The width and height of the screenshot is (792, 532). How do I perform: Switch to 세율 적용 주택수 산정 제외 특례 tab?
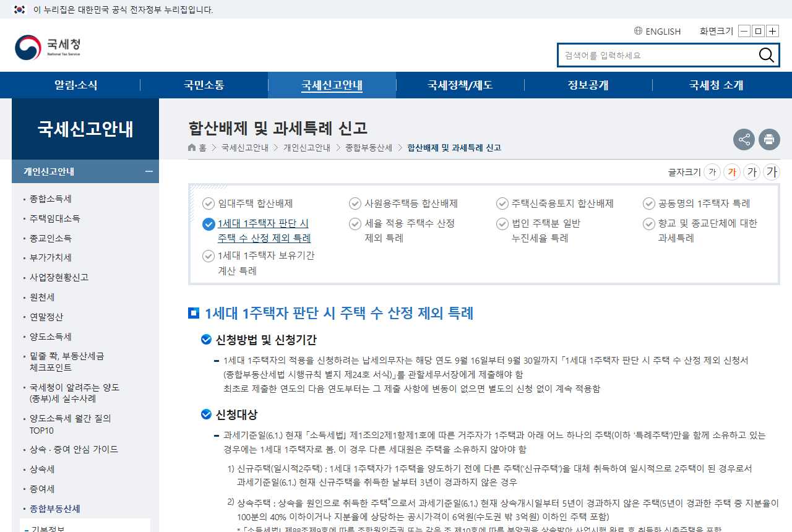click(x=402, y=231)
